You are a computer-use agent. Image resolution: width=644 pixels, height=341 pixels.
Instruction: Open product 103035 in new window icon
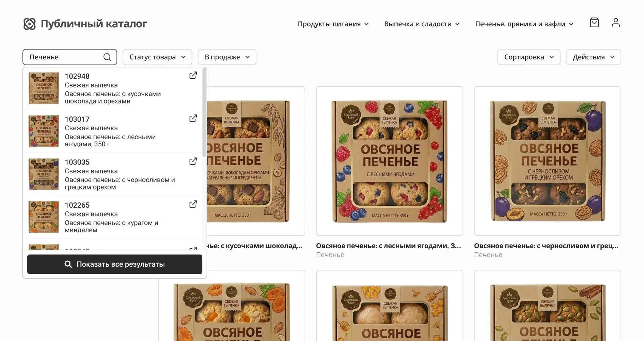[x=193, y=161]
